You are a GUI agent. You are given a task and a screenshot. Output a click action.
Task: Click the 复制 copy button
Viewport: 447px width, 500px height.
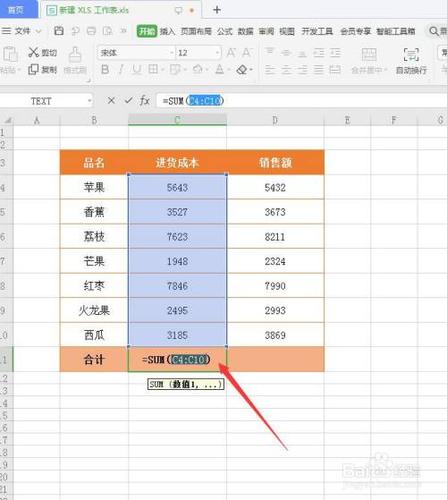(42, 69)
